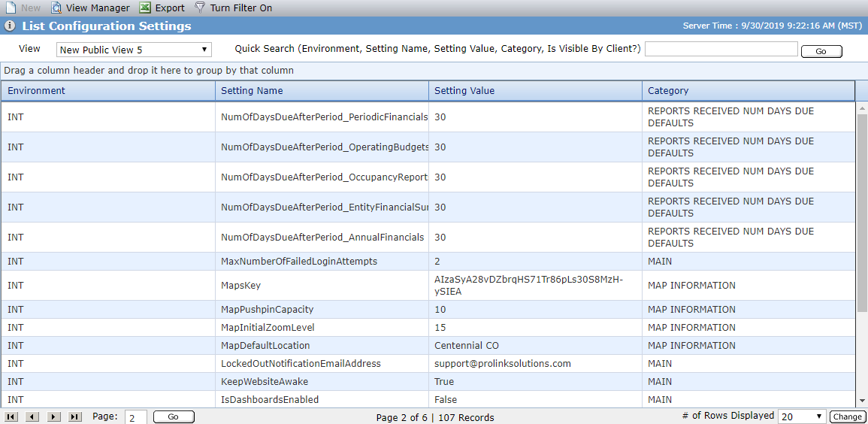Image resolution: width=868 pixels, height=424 pixels.
Task: Click support@prolinksolutions.com value
Action: [x=503, y=364]
